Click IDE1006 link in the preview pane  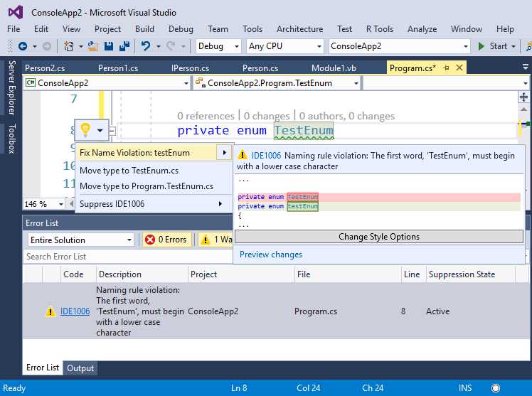point(266,156)
